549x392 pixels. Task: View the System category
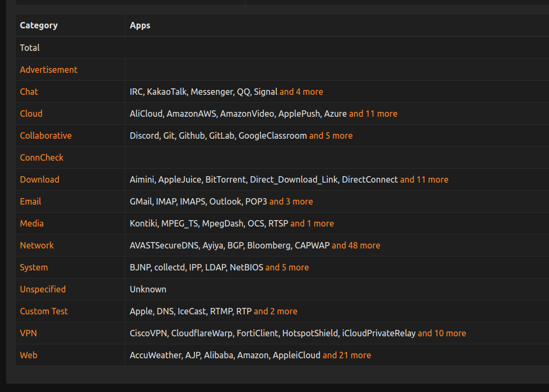(x=34, y=267)
